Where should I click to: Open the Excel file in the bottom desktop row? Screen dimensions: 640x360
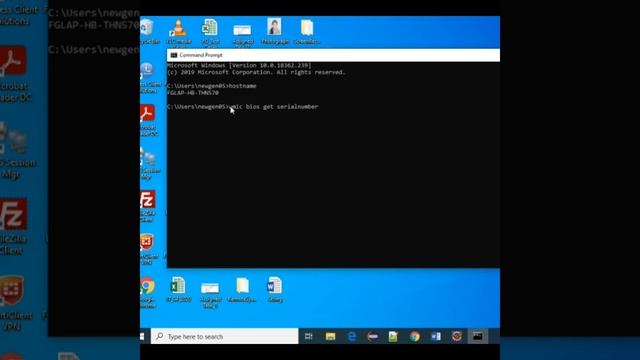pos(178,289)
